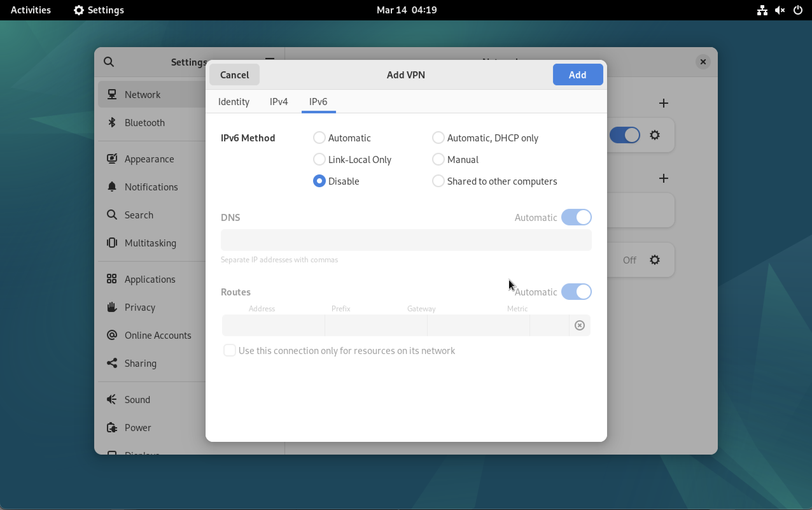Open the Search panel in the sidebar

[152, 215]
